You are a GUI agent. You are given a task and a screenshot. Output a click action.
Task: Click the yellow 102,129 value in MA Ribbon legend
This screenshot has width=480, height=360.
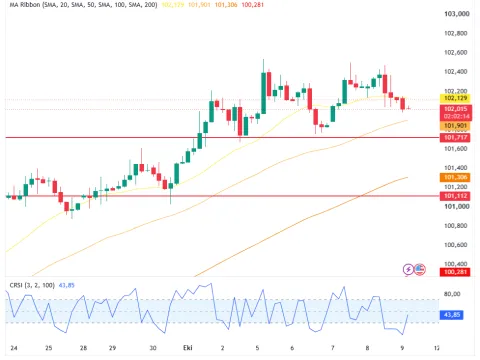click(172, 5)
